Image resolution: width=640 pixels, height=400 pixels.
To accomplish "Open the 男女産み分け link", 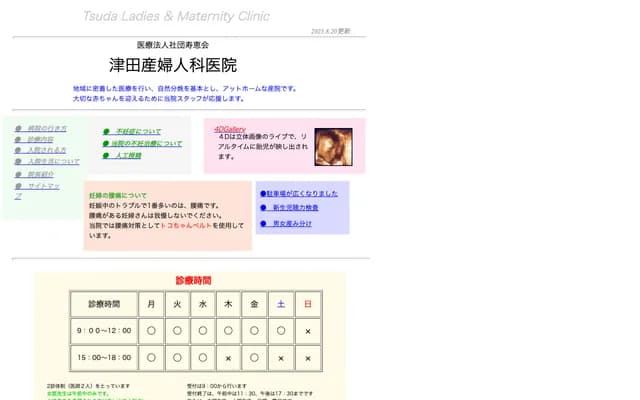I will pyautogui.click(x=286, y=224).
